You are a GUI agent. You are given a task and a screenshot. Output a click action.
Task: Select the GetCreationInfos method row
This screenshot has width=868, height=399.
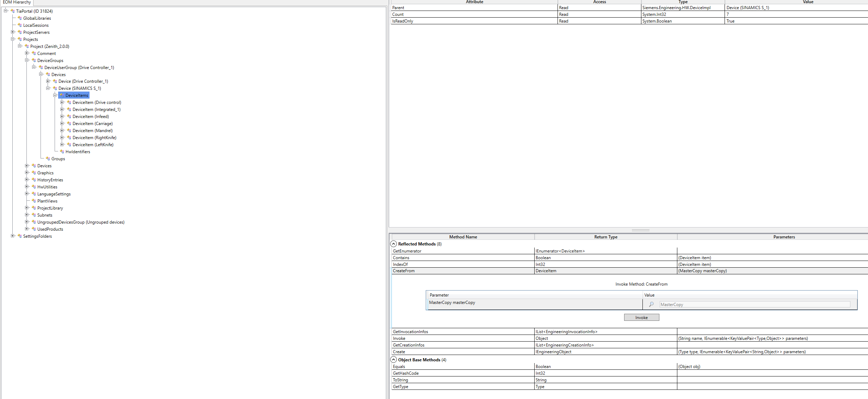tap(409, 345)
